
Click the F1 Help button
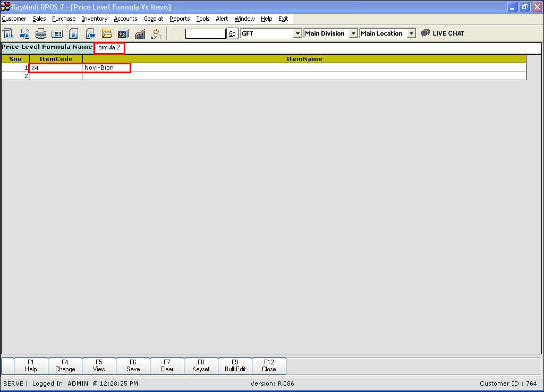tap(31, 366)
